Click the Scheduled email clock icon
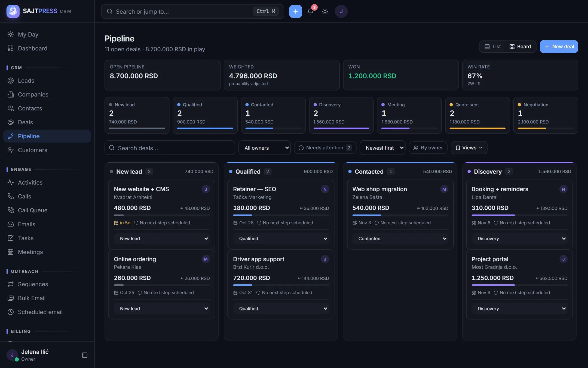Image resolution: width=588 pixels, height=368 pixels. tap(11, 312)
